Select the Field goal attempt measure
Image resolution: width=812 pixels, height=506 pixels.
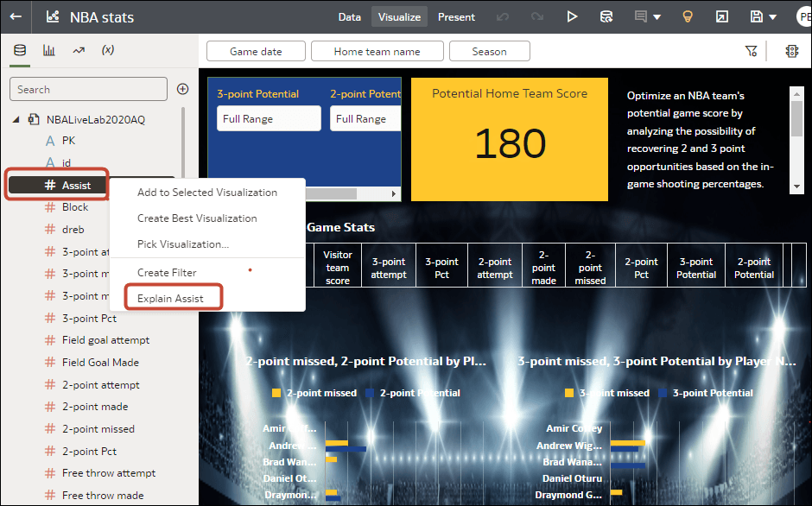[x=105, y=340]
